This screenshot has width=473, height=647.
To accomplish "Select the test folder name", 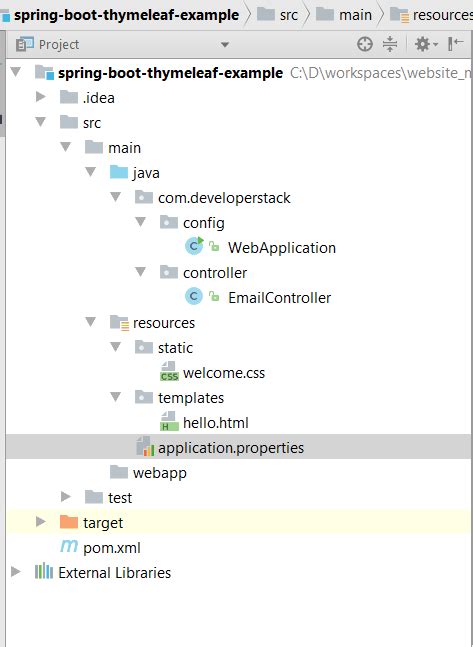I will pyautogui.click(x=120, y=498).
